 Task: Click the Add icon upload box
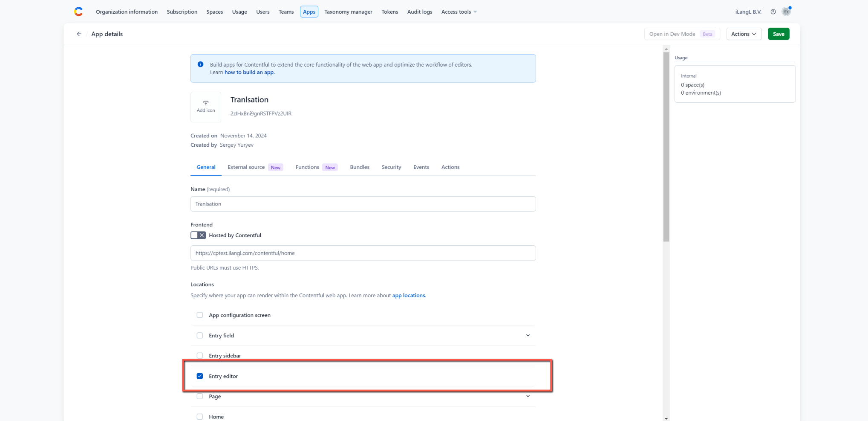[206, 107]
